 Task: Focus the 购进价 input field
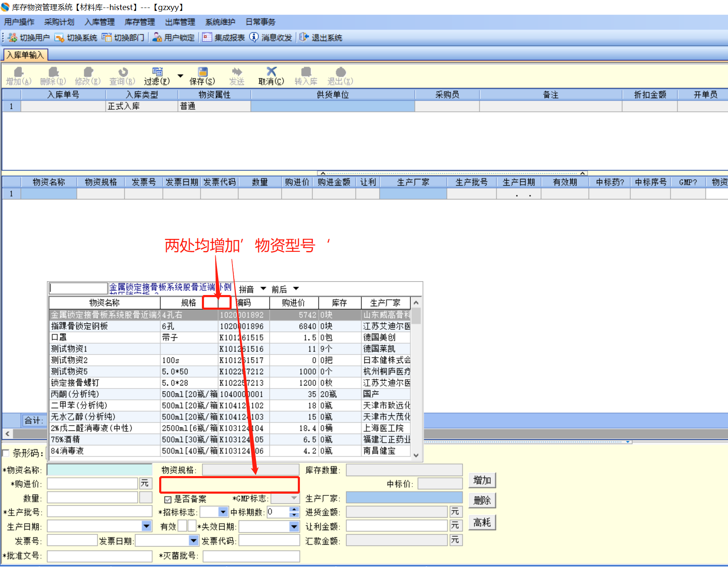93,484
